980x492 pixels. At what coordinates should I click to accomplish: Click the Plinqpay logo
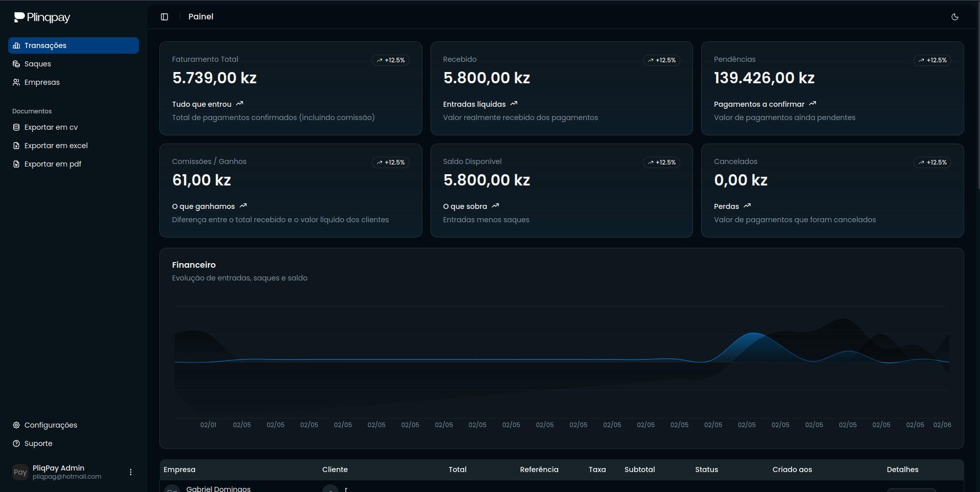coord(42,17)
